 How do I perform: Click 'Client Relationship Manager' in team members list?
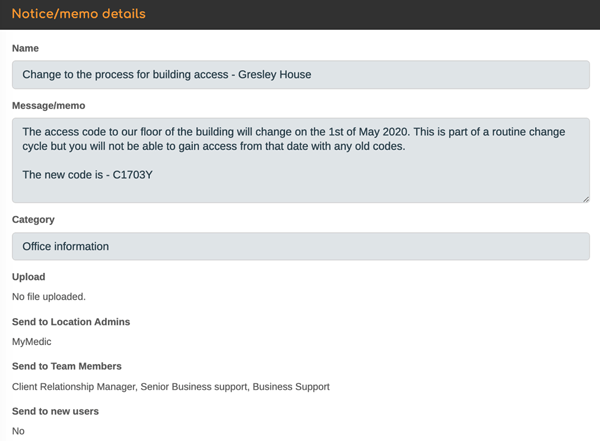tap(74, 387)
